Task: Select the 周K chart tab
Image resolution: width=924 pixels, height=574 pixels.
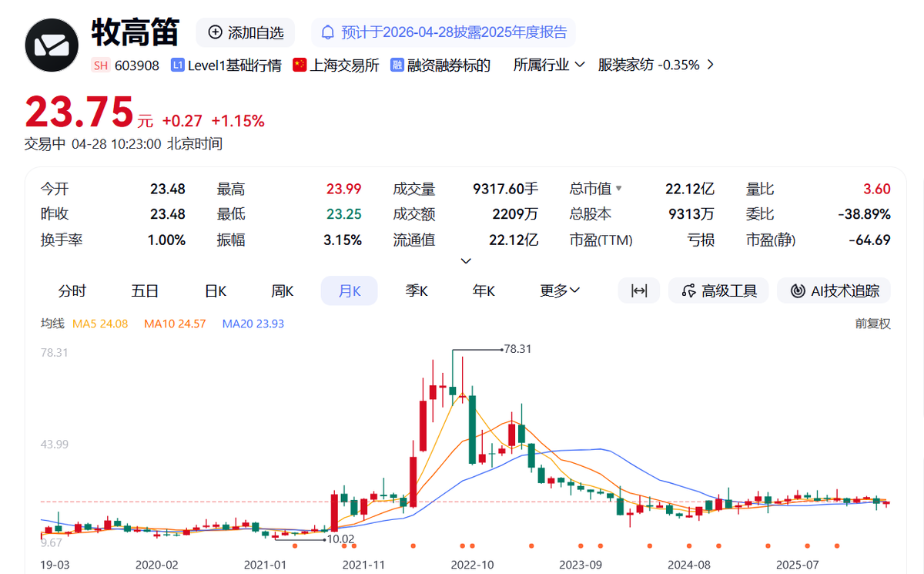Action: coord(283,290)
